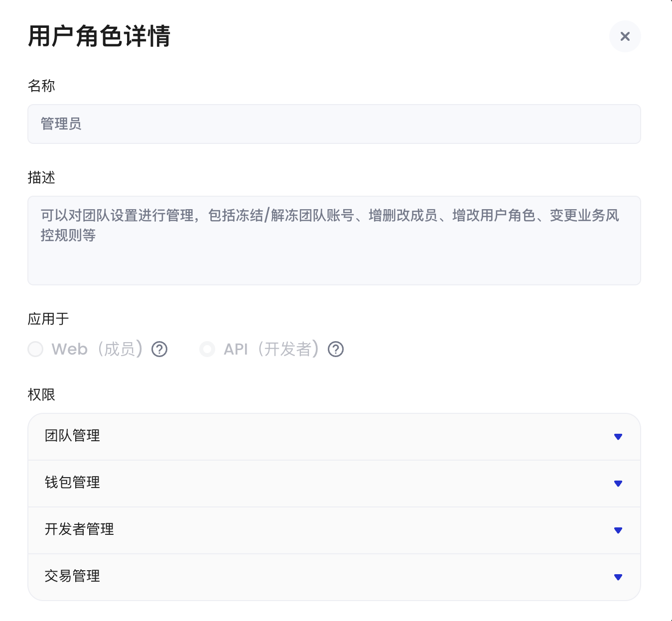Click the 名称 input containing 管理员
672x621 pixels.
coord(334,124)
